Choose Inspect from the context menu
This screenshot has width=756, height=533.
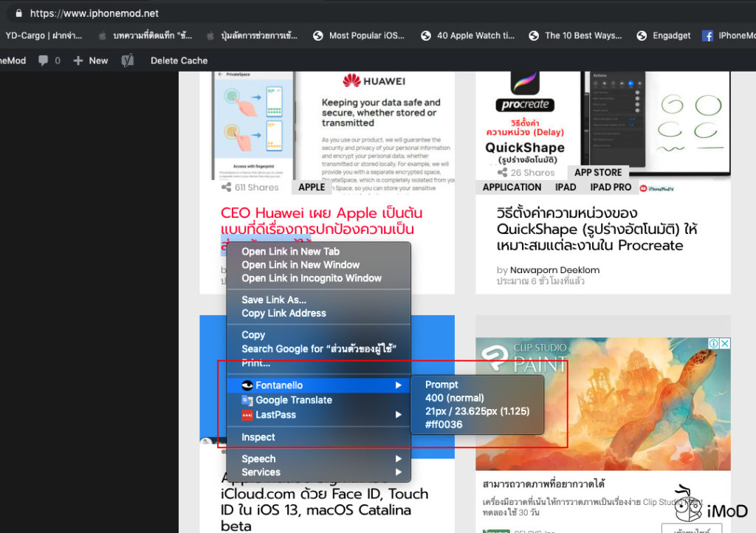click(257, 437)
